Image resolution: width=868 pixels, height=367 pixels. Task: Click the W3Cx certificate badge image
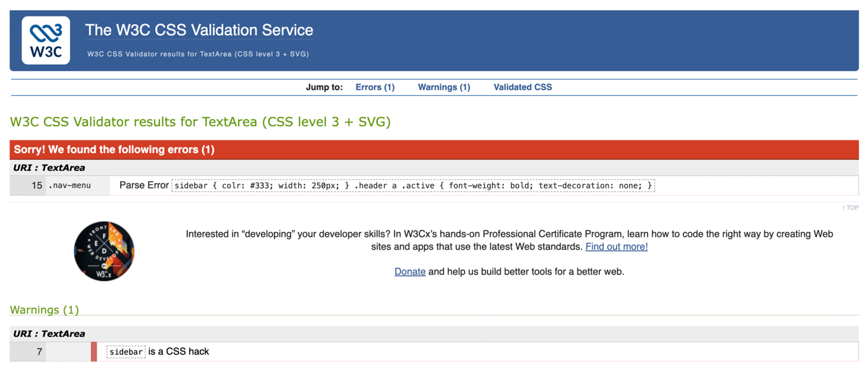click(104, 251)
